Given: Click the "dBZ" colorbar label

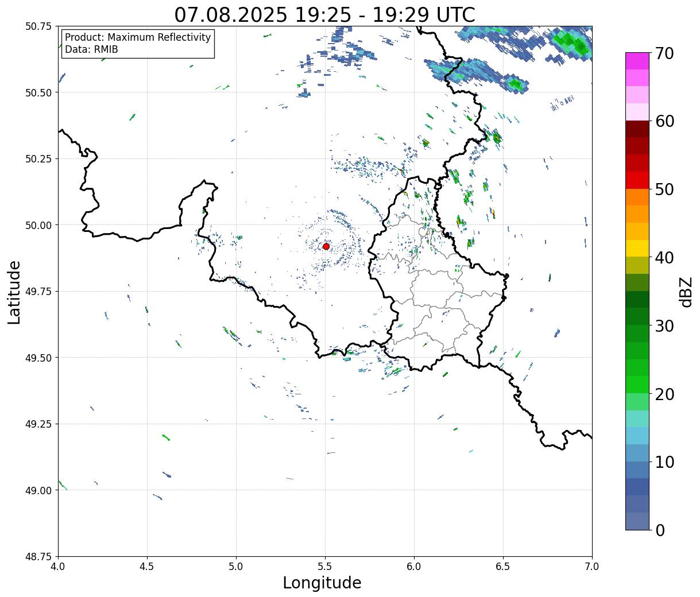Looking at the screenshot, I should click(x=686, y=291).
